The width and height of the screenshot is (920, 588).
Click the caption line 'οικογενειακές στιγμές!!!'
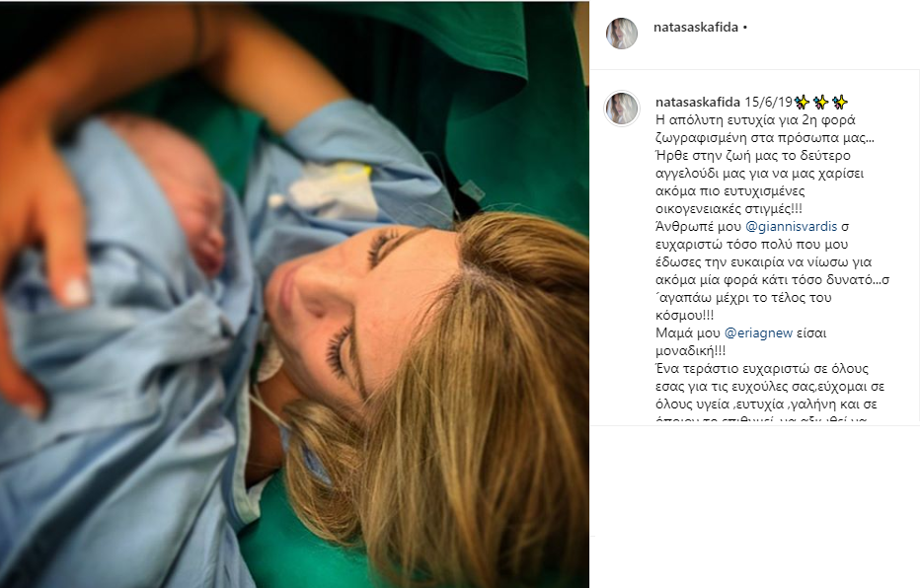click(x=728, y=209)
